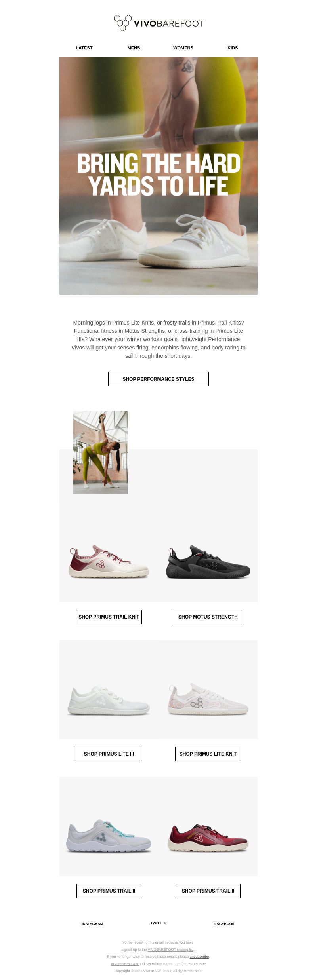The width and height of the screenshot is (317, 980).
Task: Open the FACEBOOK footer link
Action: coord(225,924)
